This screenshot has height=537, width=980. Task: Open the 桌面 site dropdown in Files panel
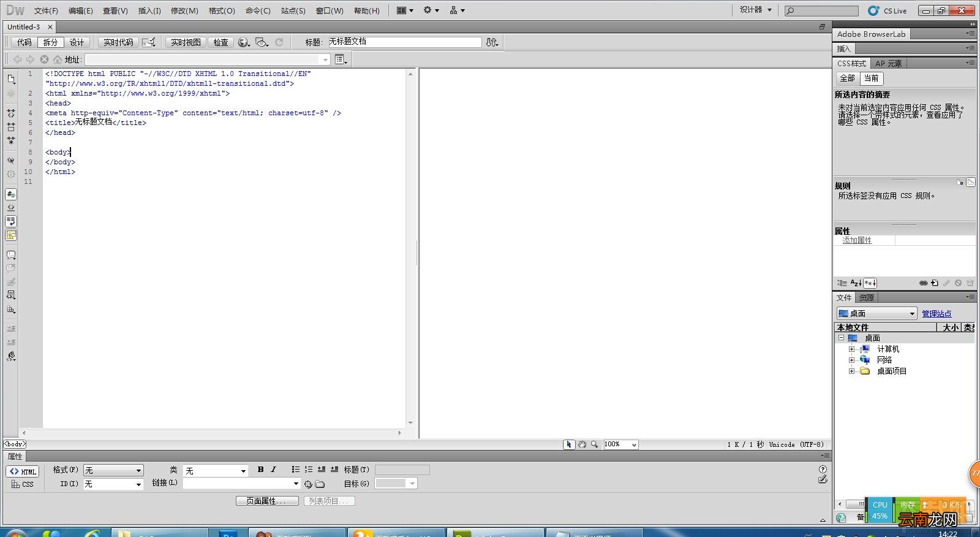(x=877, y=313)
